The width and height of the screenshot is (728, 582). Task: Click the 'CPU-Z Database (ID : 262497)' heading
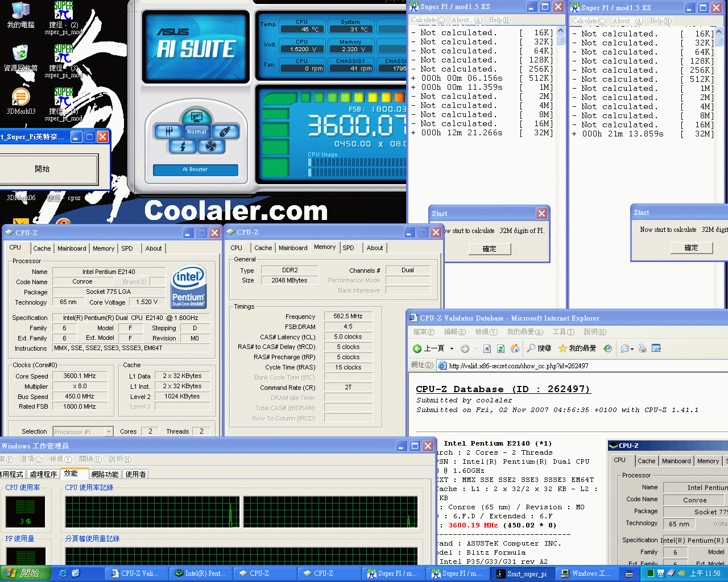point(503,389)
